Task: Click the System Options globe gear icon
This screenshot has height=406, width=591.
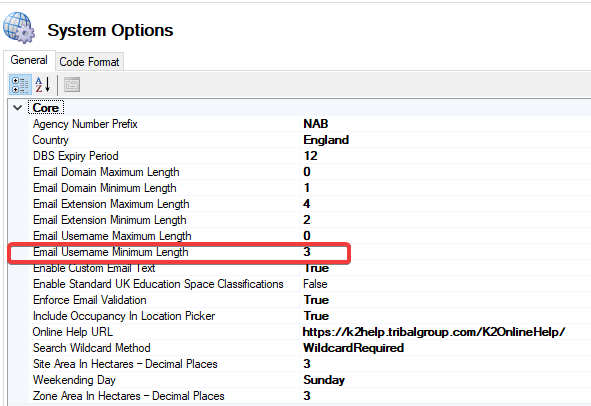Action: point(19,28)
